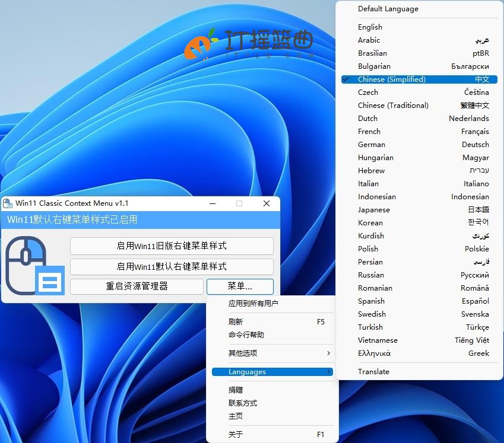The width and height of the screenshot is (504, 443).
Task: Enable Win11 legacy context menu style (启用Win11旧版右键菜单样式)
Action: (172, 246)
